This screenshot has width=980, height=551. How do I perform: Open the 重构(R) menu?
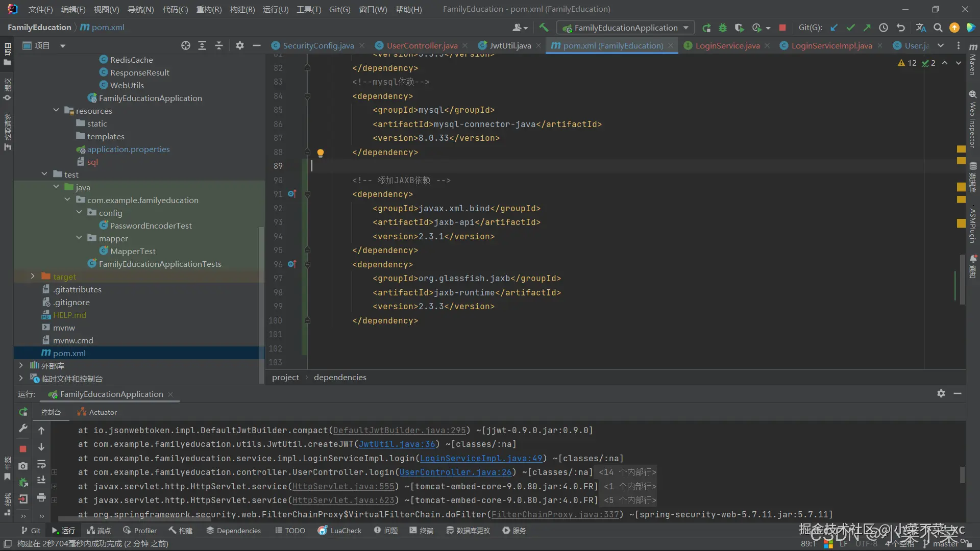point(209,9)
